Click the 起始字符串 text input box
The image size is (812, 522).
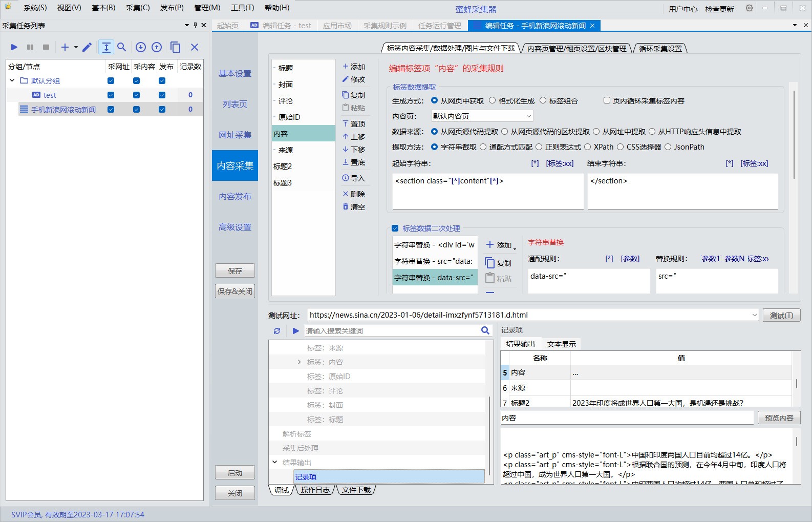pos(487,191)
